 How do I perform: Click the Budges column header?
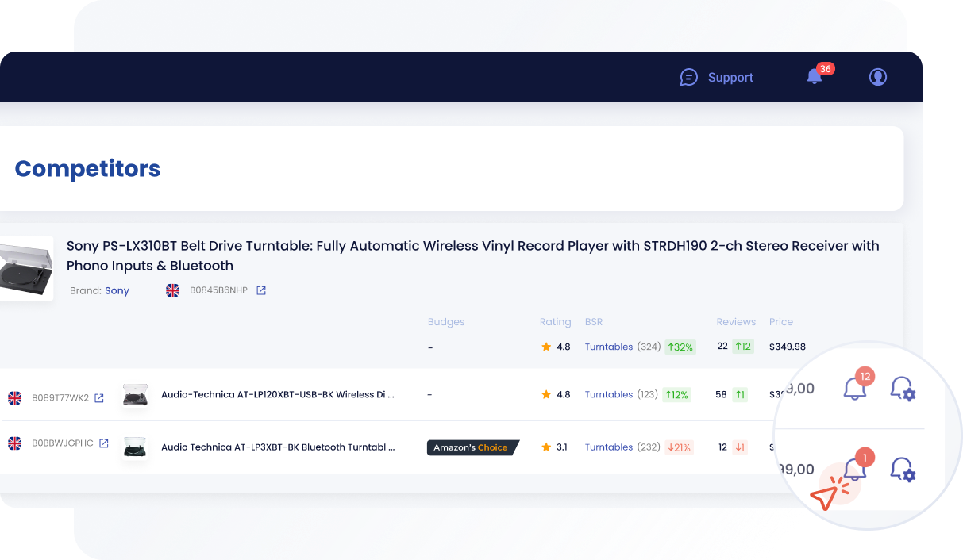click(x=446, y=322)
